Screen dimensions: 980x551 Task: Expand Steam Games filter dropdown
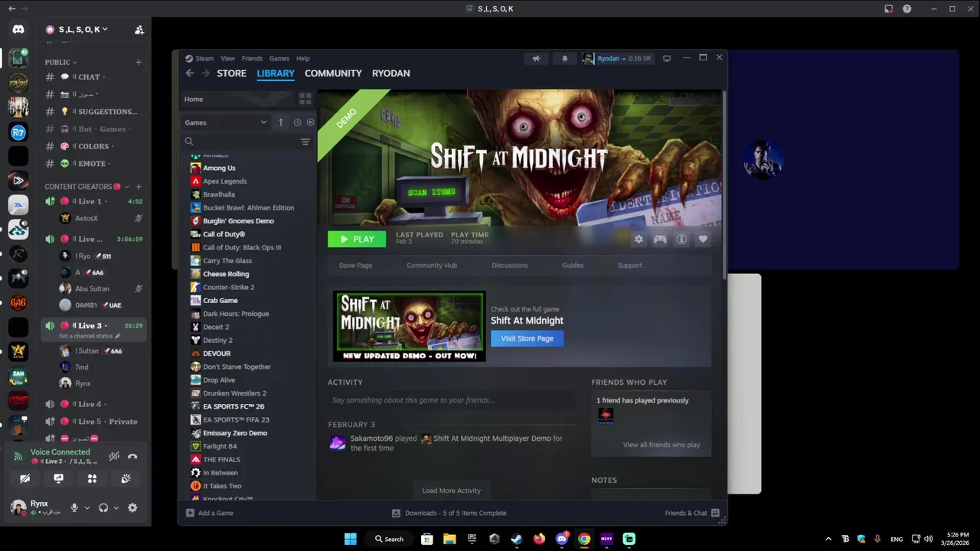(225, 122)
